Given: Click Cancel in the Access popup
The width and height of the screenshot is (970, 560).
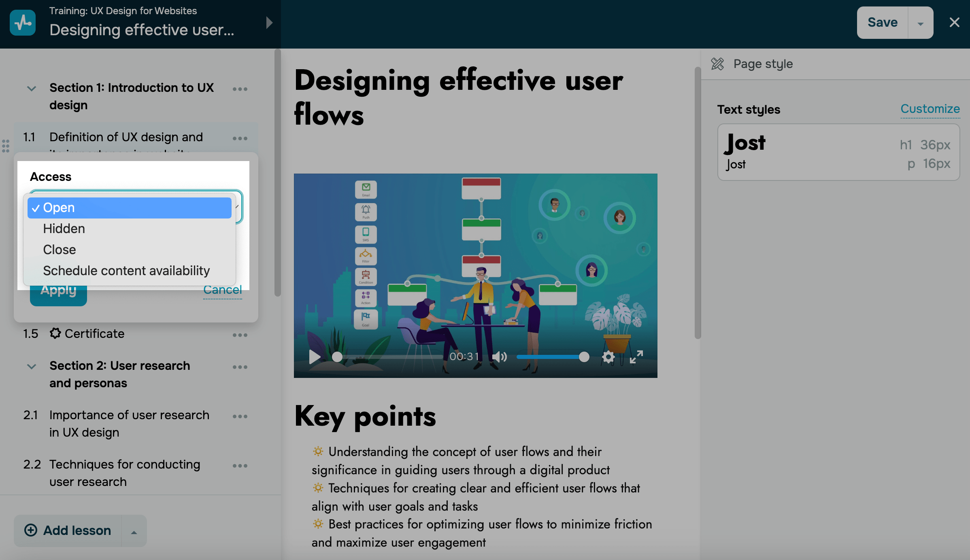Looking at the screenshot, I should 223,291.
